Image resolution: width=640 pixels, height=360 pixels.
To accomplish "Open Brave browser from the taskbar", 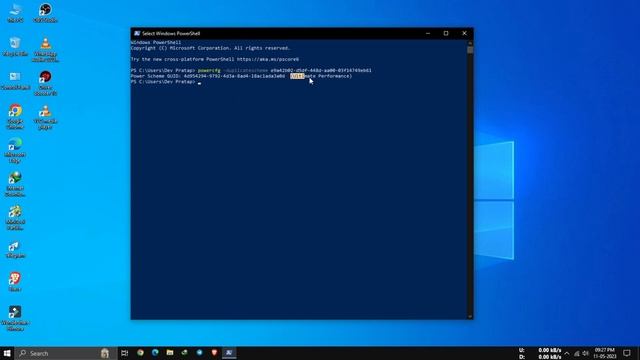I will click(214, 353).
